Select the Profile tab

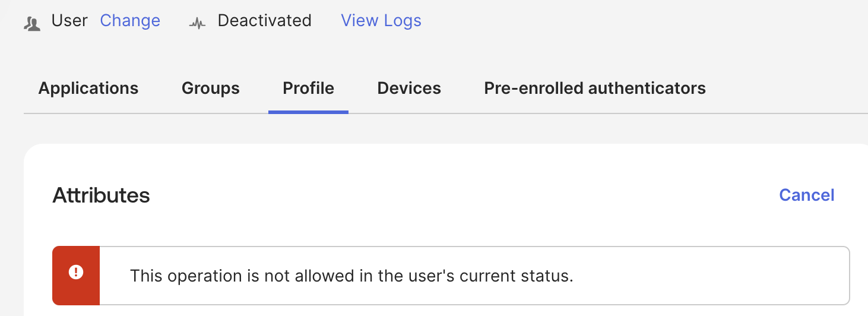(x=308, y=89)
